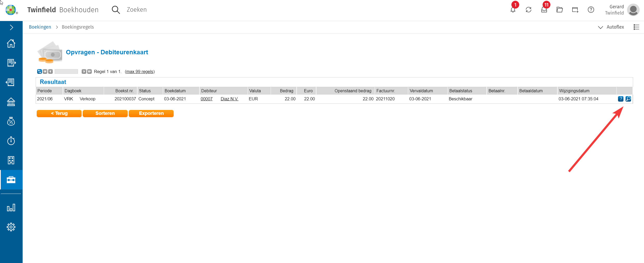
Task: Open the notifications bell icon
Action: (513, 10)
